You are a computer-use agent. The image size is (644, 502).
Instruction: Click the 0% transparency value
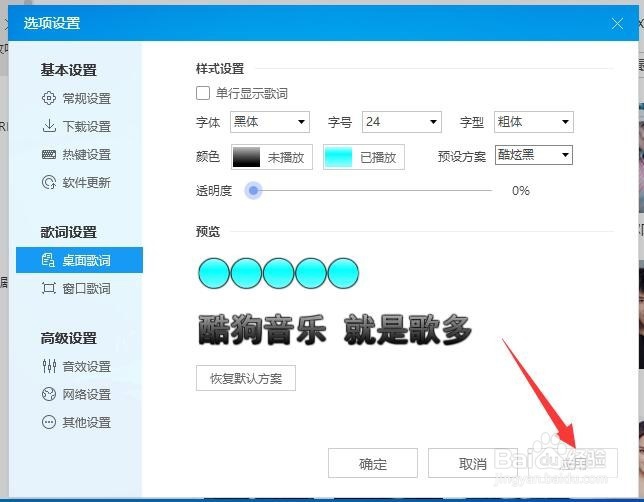pos(520,191)
